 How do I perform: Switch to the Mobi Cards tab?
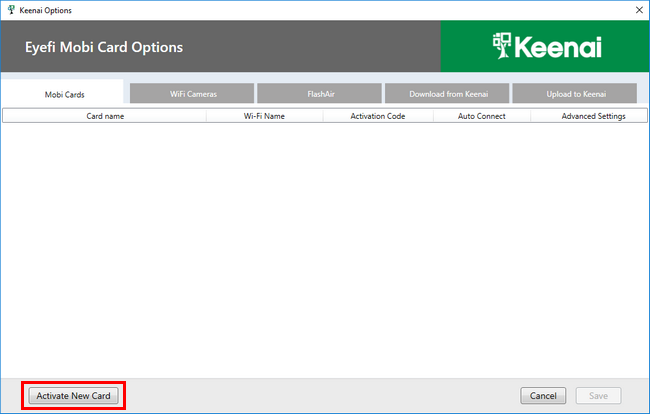coord(64,94)
